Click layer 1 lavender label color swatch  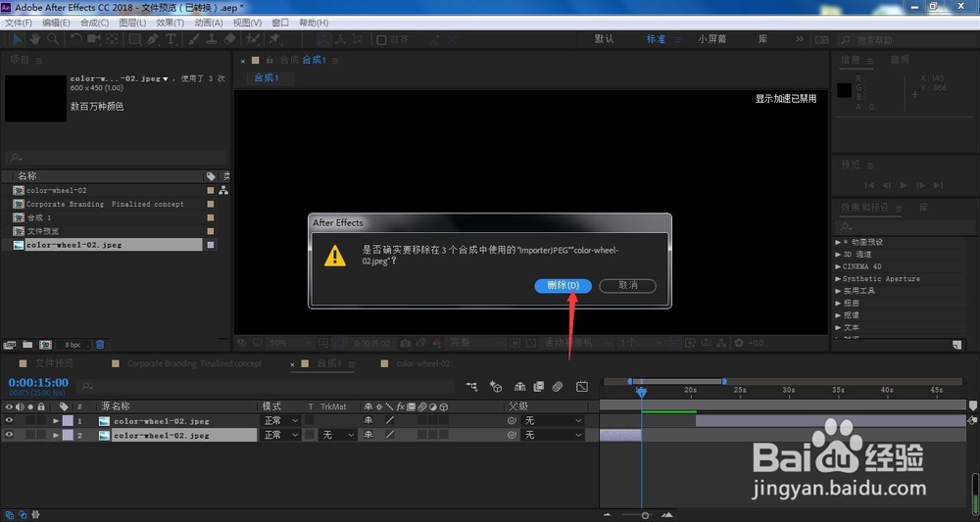coord(68,420)
